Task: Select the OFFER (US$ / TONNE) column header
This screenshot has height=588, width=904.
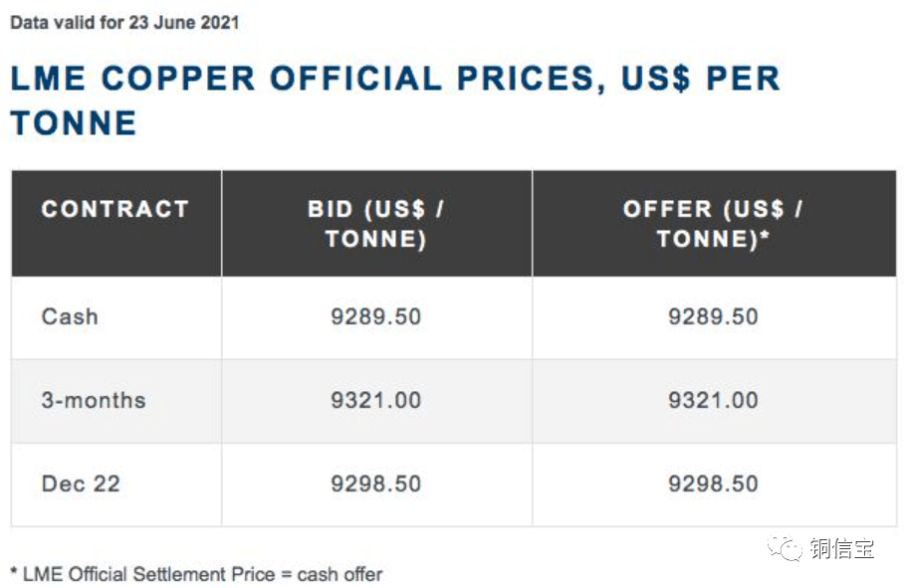Action: tap(713, 224)
